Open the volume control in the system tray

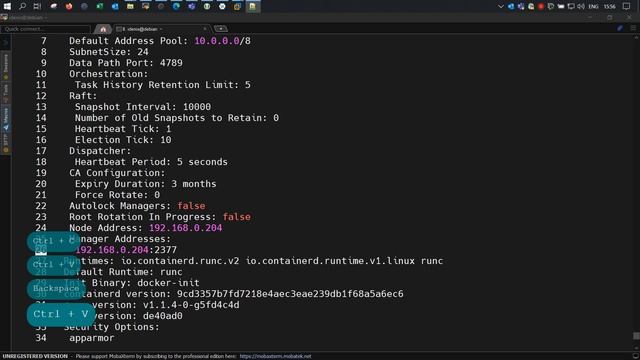tap(581, 6)
